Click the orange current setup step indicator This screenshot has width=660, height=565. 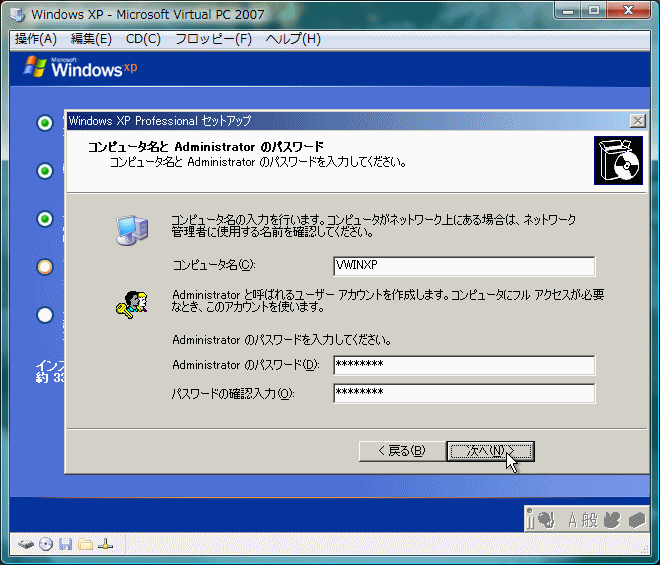[45, 267]
